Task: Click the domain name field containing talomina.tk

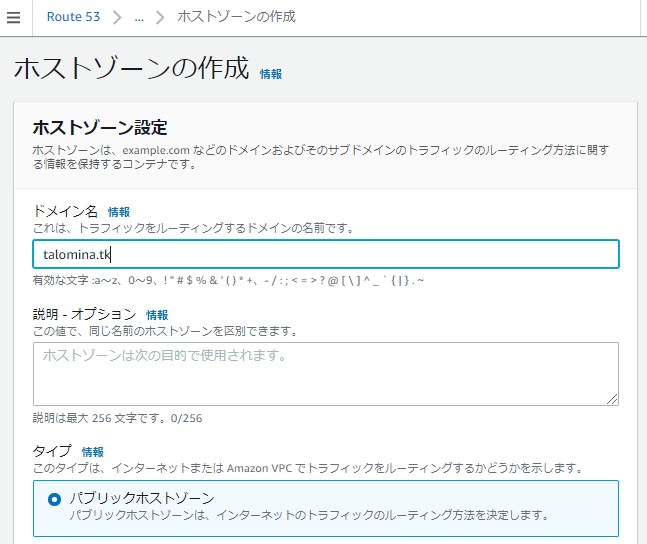Action: coord(326,254)
